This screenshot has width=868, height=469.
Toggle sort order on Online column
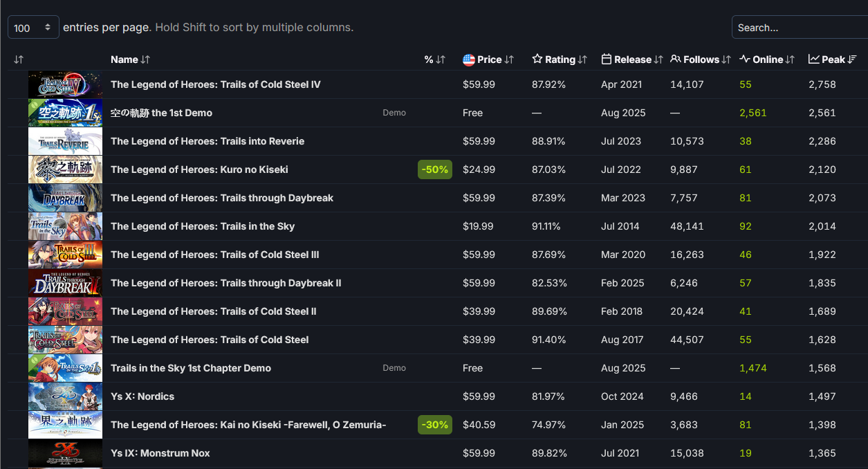tap(790, 59)
